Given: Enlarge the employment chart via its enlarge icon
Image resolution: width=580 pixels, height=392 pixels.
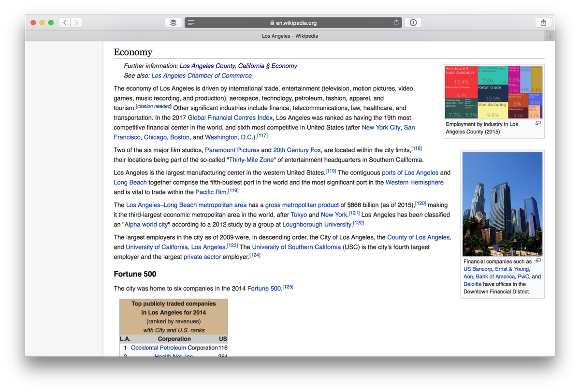Looking at the screenshot, I should point(538,123).
